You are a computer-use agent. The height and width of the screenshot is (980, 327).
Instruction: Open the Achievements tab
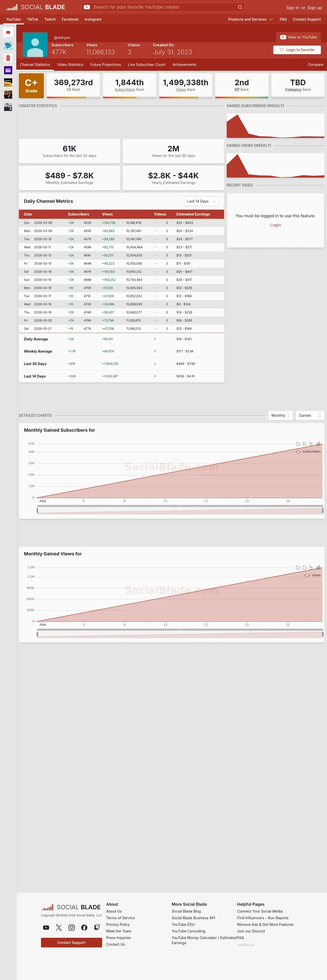click(x=184, y=65)
